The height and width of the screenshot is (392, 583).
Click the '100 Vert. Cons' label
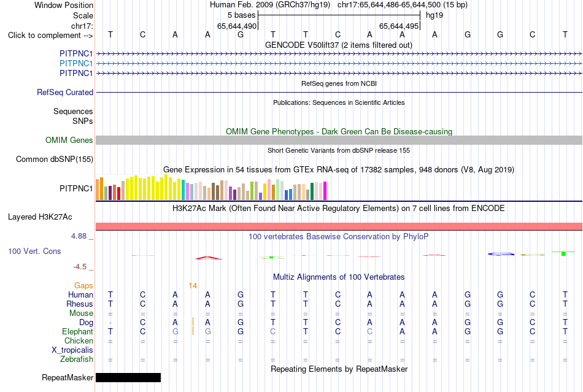pyautogui.click(x=34, y=251)
